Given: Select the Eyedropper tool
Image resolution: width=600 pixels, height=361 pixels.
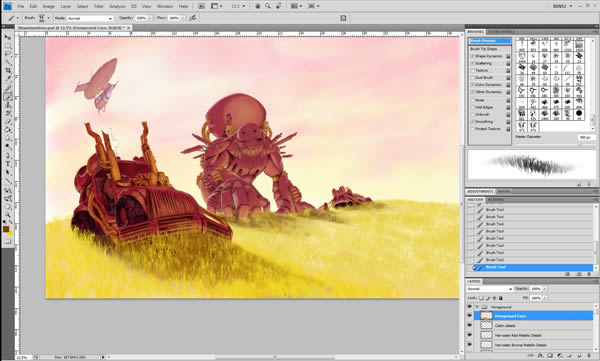Looking at the screenshot, I should pyautogui.click(x=8, y=79).
